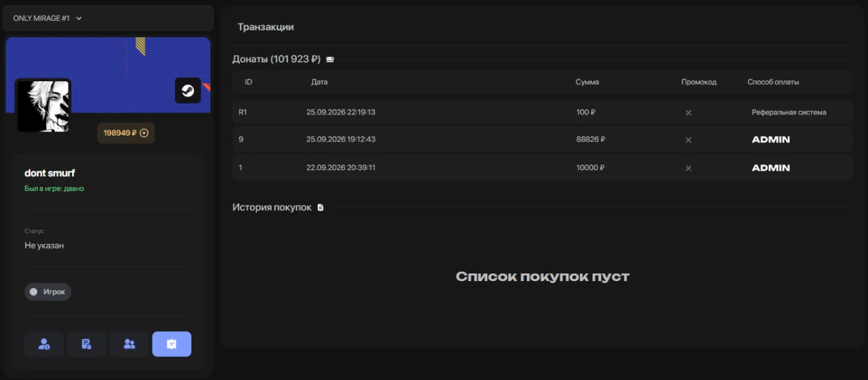Click the Промокод column header
Image resolution: width=868 pixels, height=380 pixels.
pyautogui.click(x=699, y=82)
